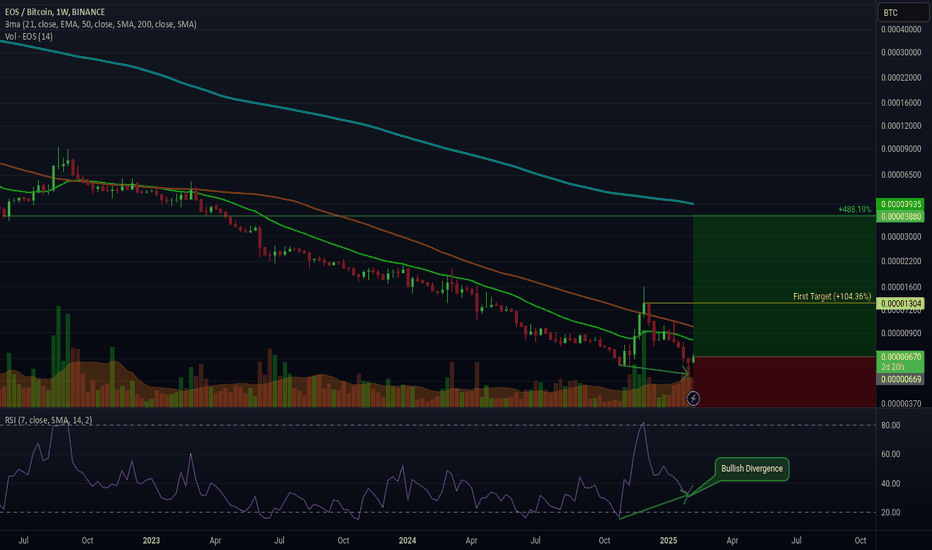The height and width of the screenshot is (550, 932).
Task: Select the red stop-loss zone of long position
Action: tap(785, 382)
